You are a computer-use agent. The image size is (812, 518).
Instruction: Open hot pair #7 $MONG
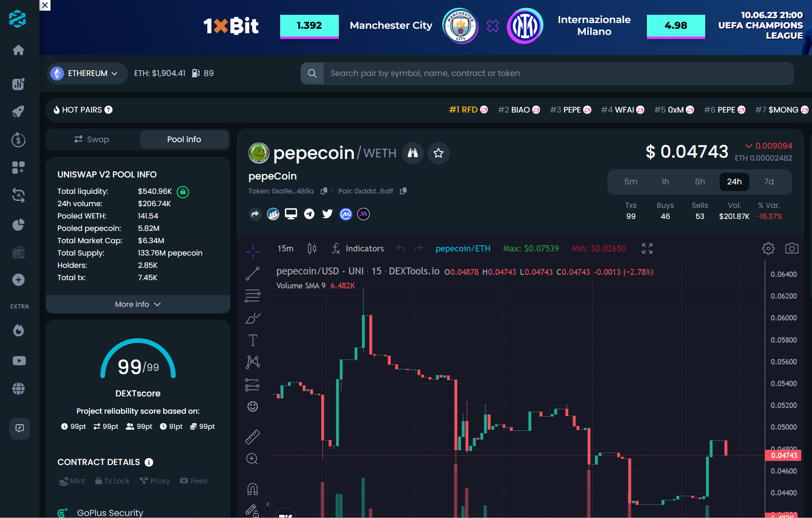pyautogui.click(x=782, y=110)
